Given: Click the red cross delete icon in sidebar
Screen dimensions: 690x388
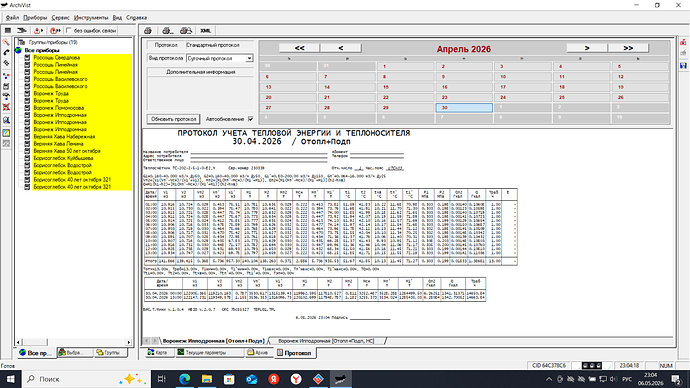Looking at the screenshot, I should pos(6,107).
